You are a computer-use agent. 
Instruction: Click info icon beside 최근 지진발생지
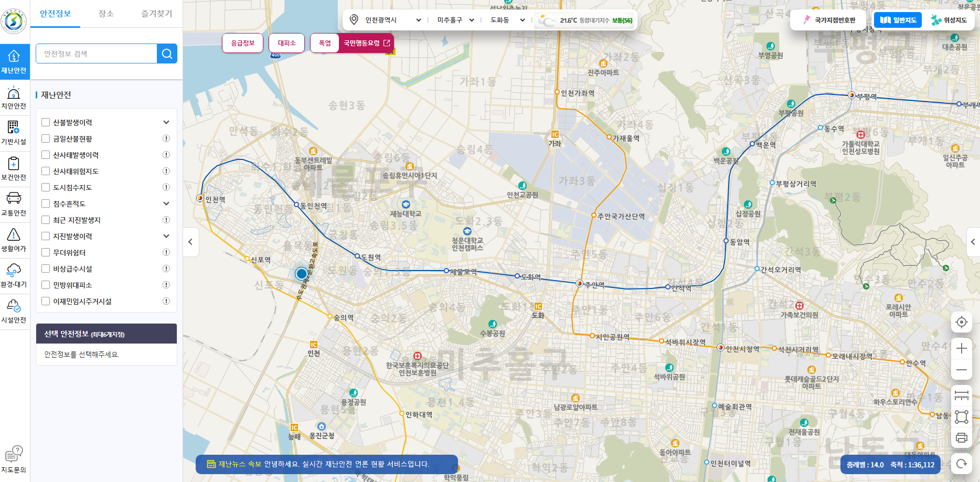click(166, 220)
